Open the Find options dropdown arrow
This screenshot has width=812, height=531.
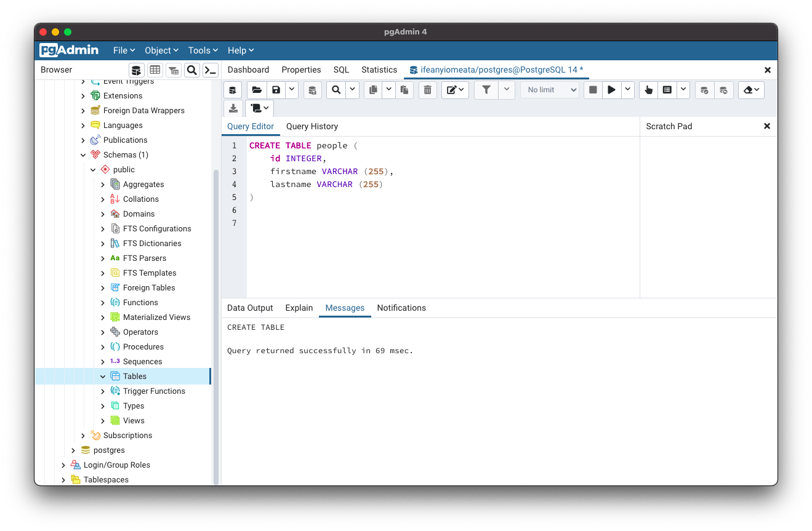(x=352, y=90)
